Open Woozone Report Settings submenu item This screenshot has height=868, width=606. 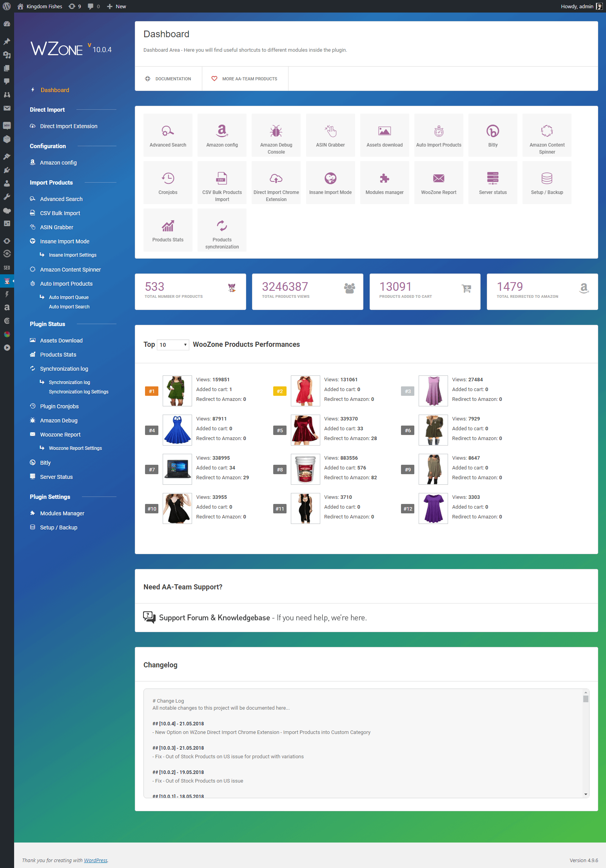click(x=75, y=448)
